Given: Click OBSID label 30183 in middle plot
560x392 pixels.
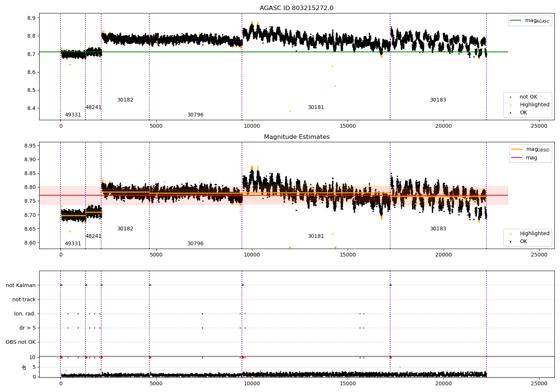Looking at the screenshot, I should click(438, 229).
